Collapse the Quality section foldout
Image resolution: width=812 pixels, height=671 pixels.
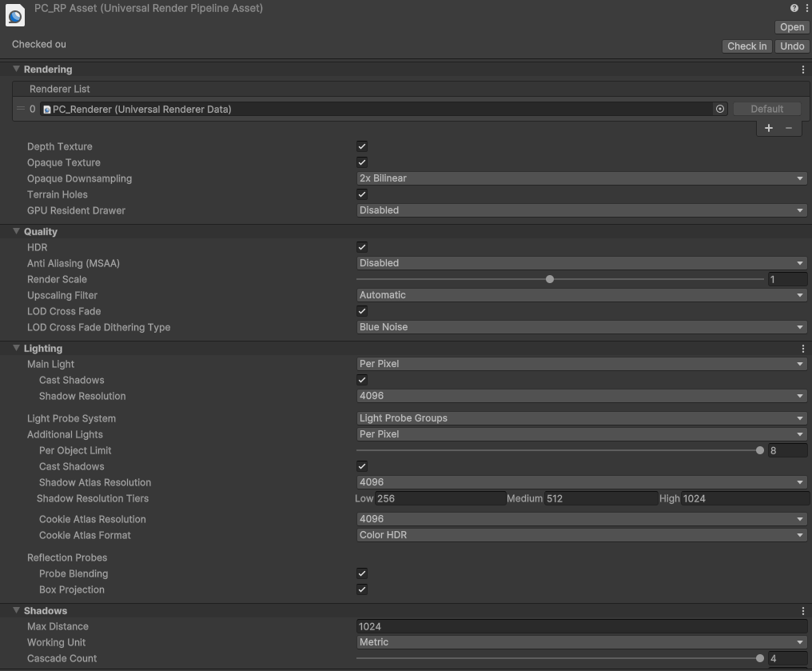17,231
